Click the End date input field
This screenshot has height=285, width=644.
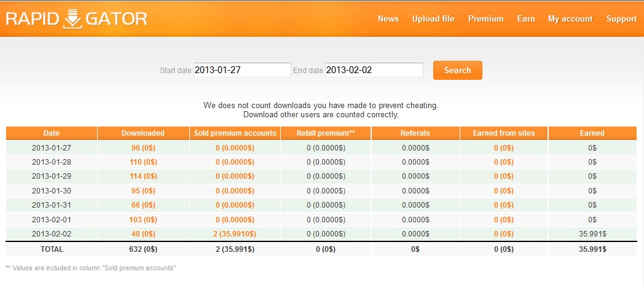[374, 70]
